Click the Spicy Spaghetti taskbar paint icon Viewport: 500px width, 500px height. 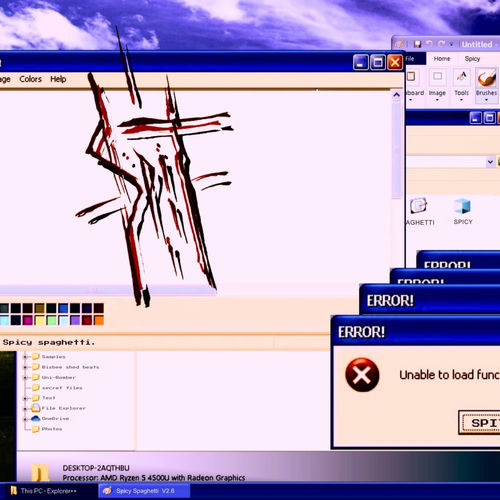(107, 491)
